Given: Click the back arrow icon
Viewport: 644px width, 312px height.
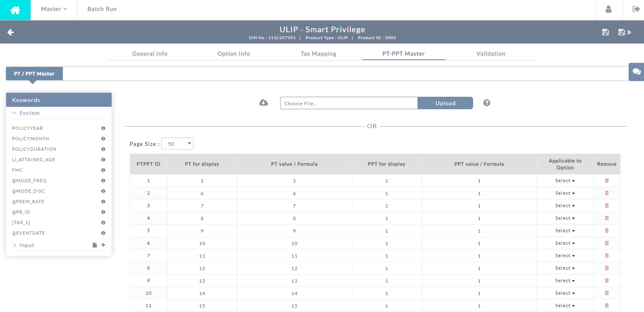Looking at the screenshot, I should pos(11,32).
